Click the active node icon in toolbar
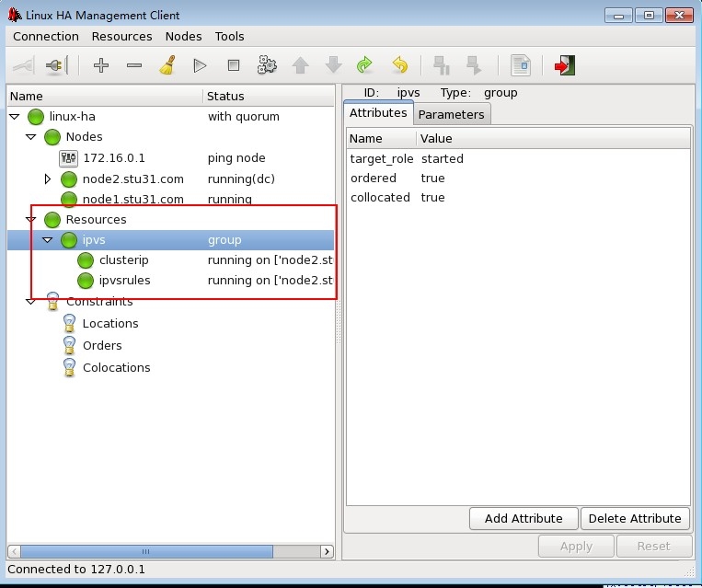Image resolution: width=702 pixels, height=588 pixels. pyautogui.click(x=474, y=65)
